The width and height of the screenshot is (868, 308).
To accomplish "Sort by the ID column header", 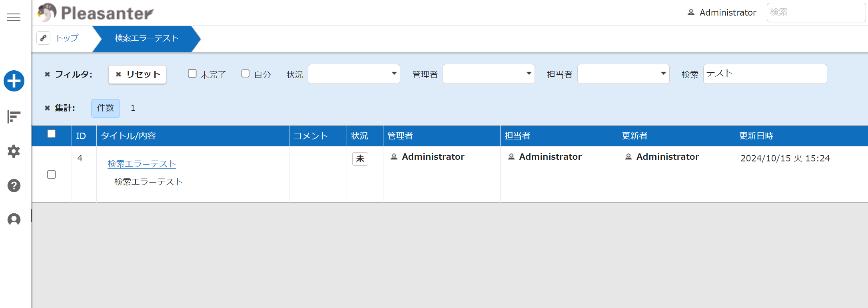I will pos(84,136).
